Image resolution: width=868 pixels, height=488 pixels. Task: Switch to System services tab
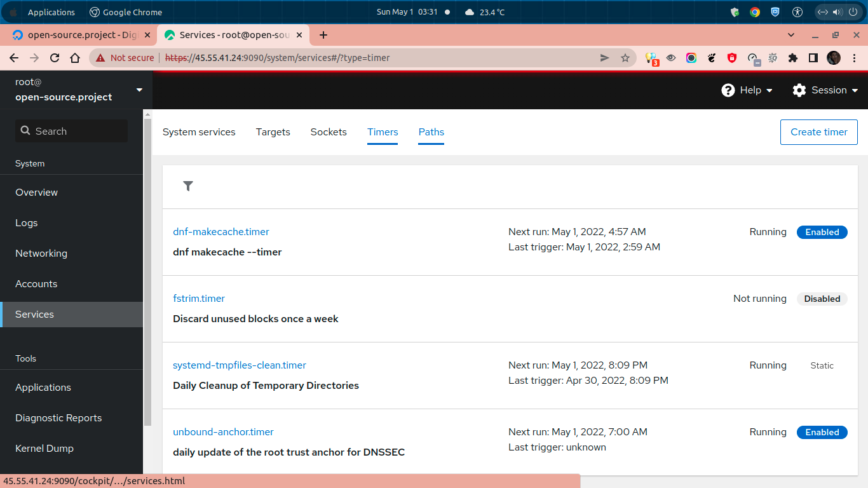point(199,132)
